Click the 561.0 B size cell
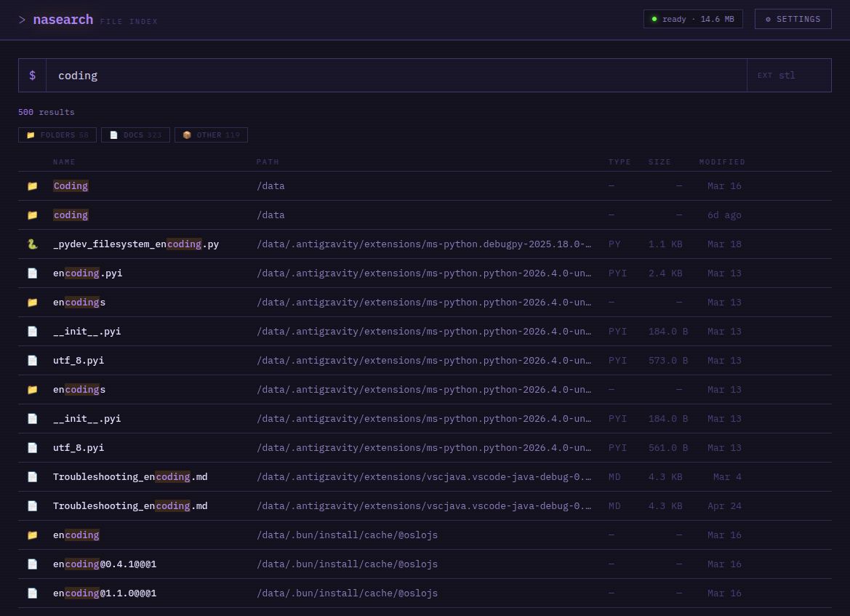Image resolution: width=850 pixels, height=616 pixels. 667,448
